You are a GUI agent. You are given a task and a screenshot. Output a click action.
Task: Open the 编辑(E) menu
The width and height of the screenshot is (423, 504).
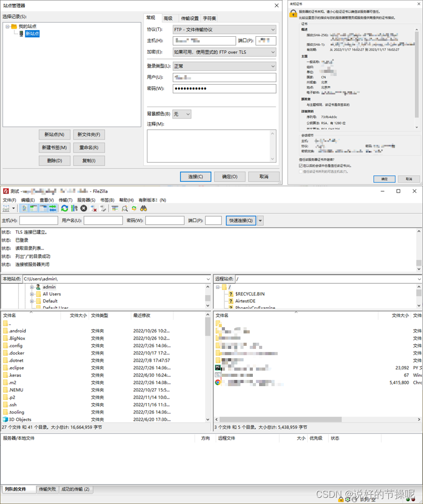pyautogui.click(x=28, y=200)
